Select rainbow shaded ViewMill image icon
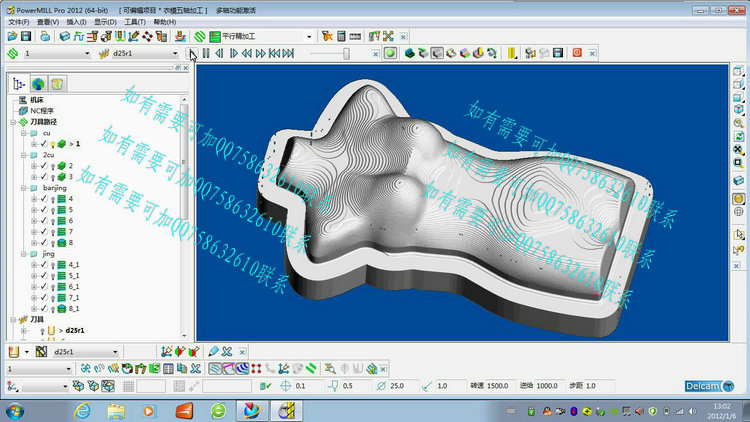The image size is (750, 422). tap(465, 53)
